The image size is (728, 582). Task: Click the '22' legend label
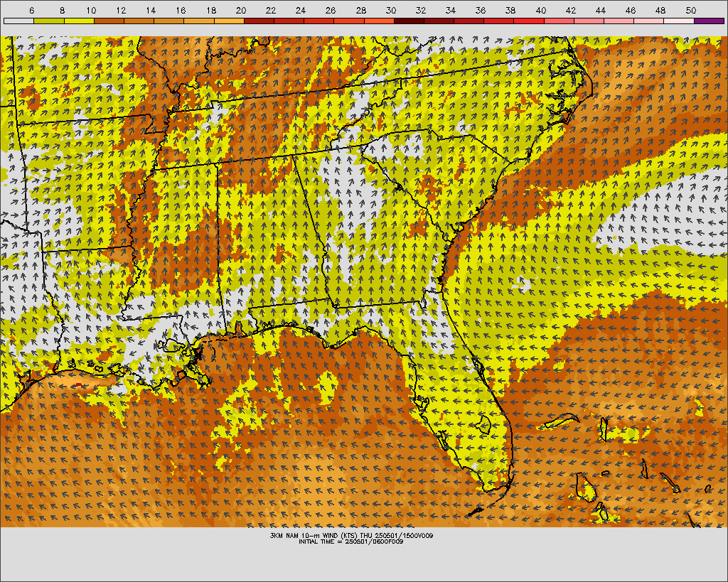[271, 10]
